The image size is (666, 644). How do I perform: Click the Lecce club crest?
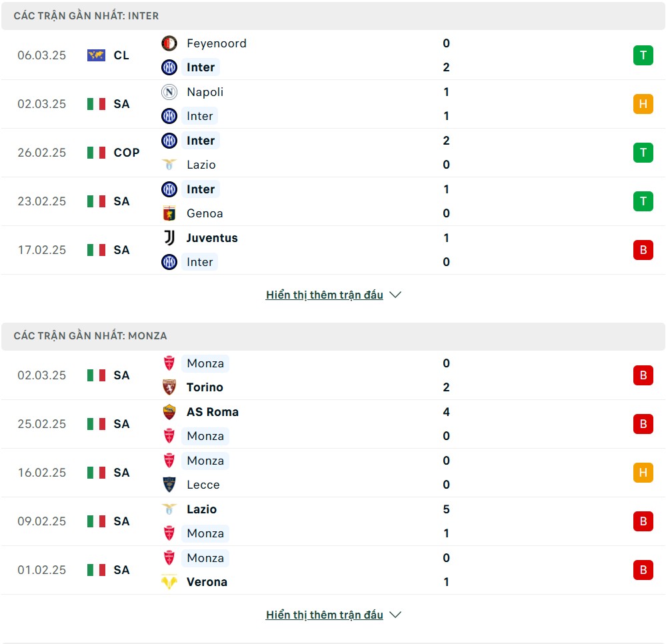[169, 485]
